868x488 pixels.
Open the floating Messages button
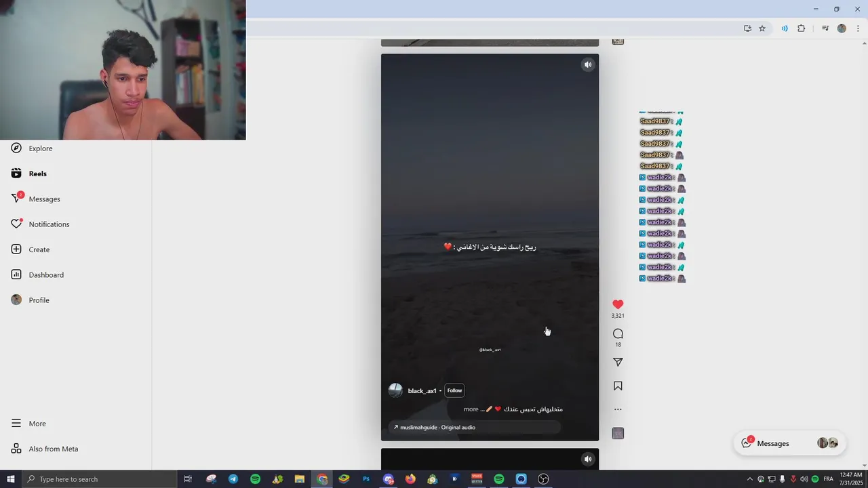point(789,443)
